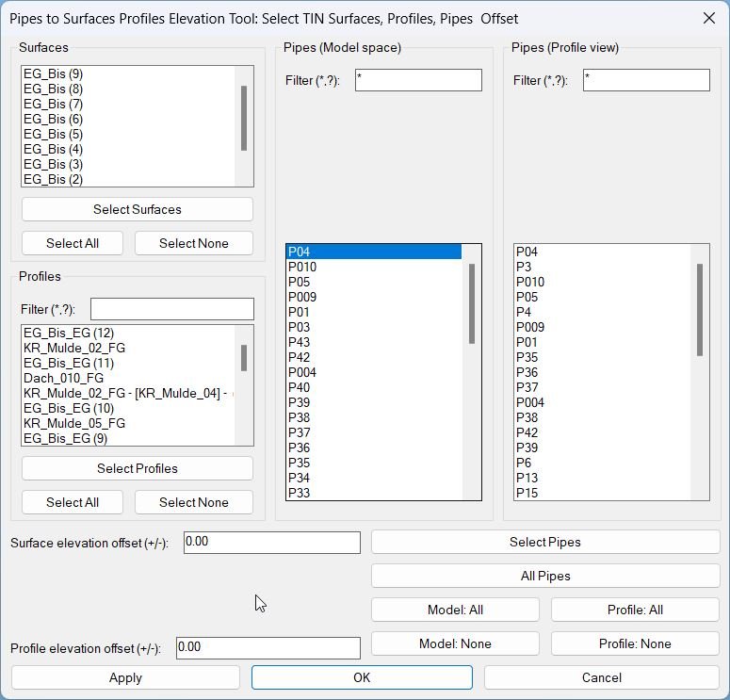
Task: Close the dialog with the X button
Action: pyautogui.click(x=709, y=18)
